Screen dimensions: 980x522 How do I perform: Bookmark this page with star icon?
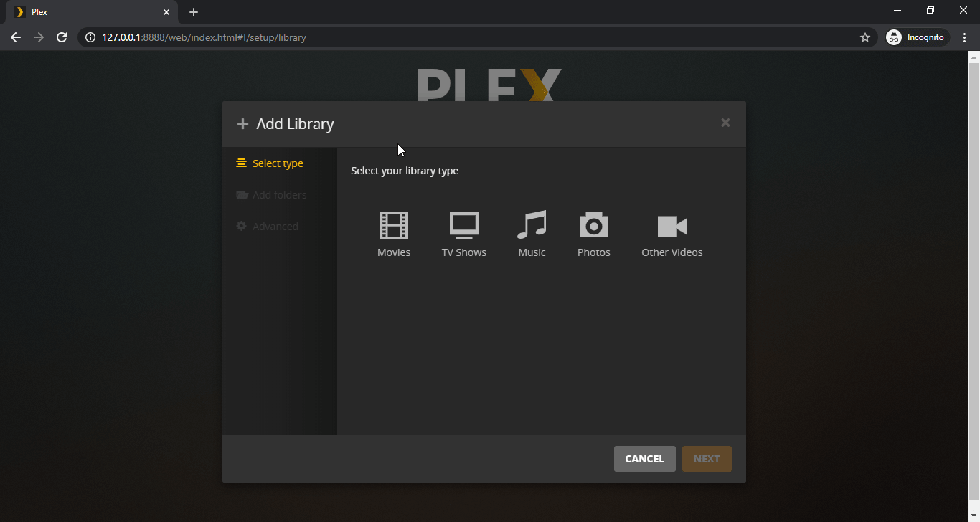[x=864, y=37]
